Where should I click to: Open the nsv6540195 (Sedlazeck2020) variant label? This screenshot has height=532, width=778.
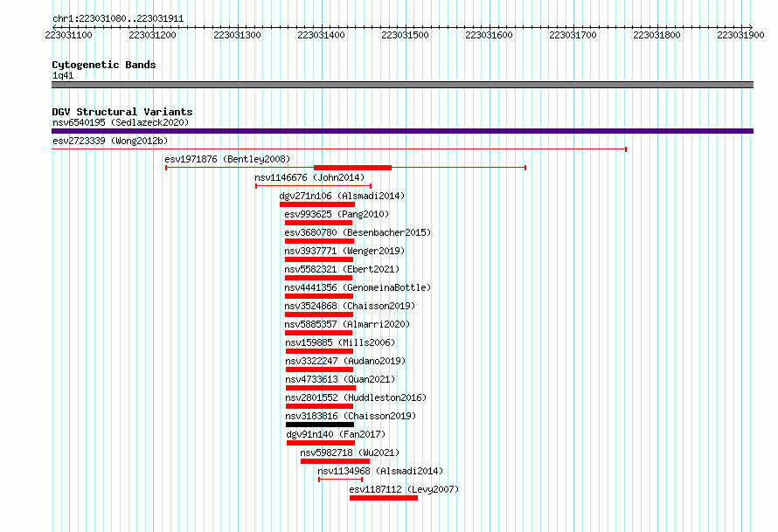tap(121, 122)
